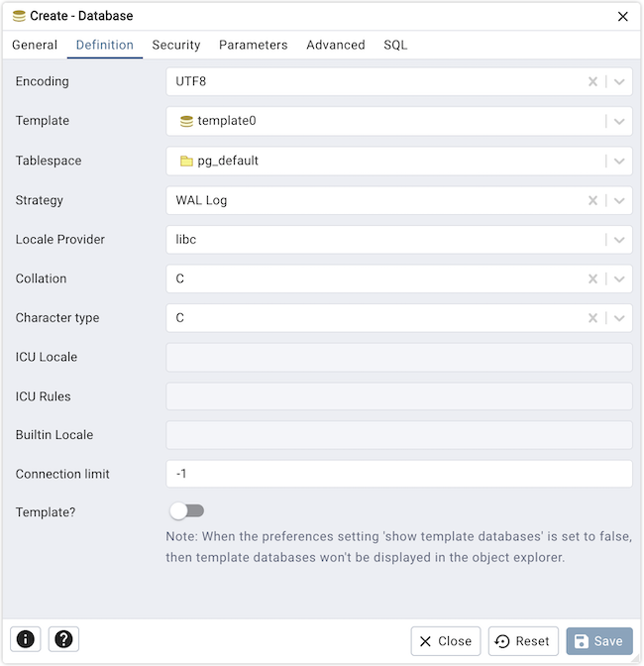Expand the Locale Provider dropdown

[619, 240]
